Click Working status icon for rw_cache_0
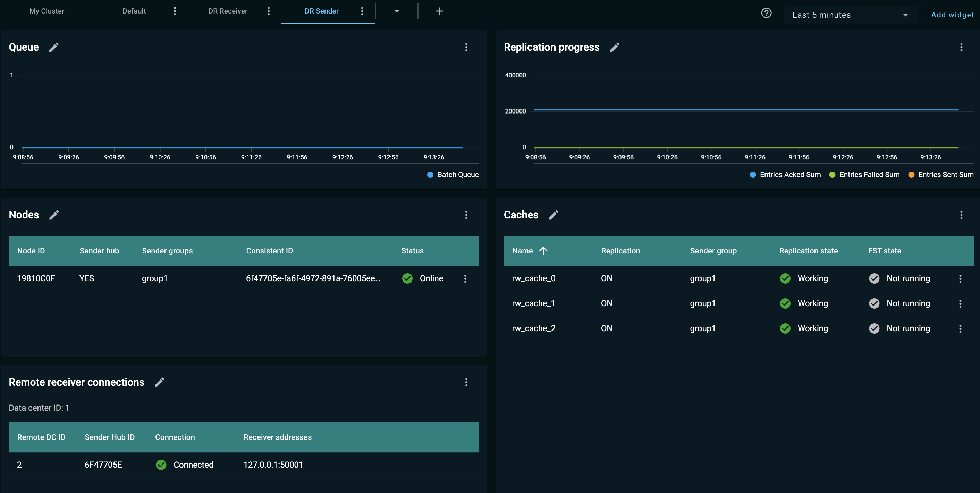 click(785, 278)
